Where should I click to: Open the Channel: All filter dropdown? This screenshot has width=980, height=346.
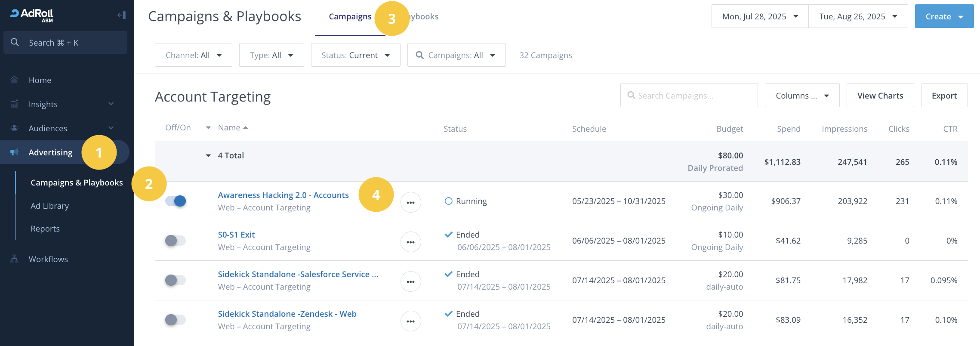point(193,55)
